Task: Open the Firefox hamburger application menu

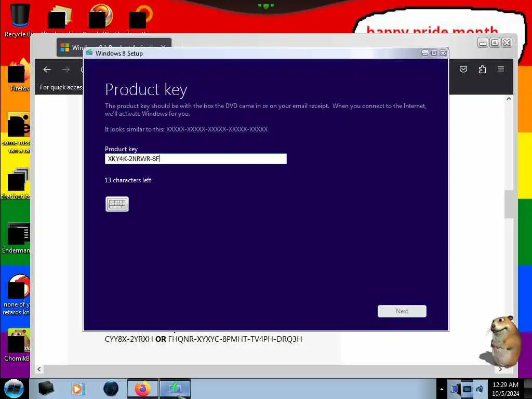Action: (x=501, y=69)
